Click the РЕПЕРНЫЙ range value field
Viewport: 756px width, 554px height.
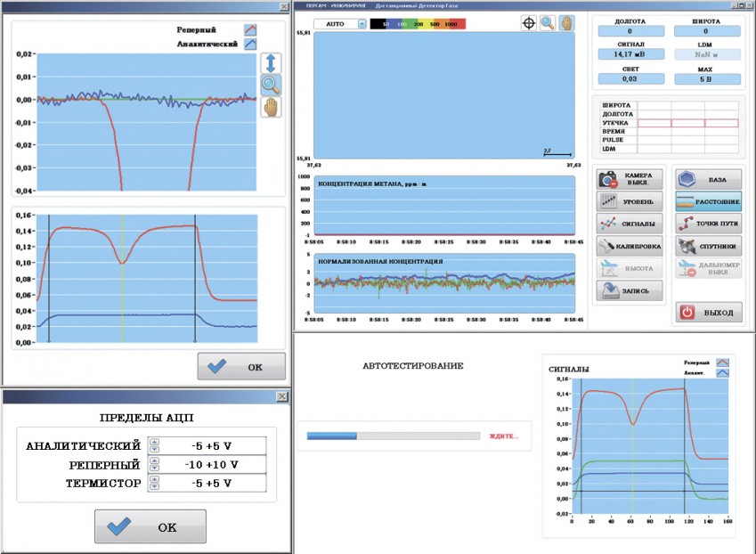tap(213, 464)
